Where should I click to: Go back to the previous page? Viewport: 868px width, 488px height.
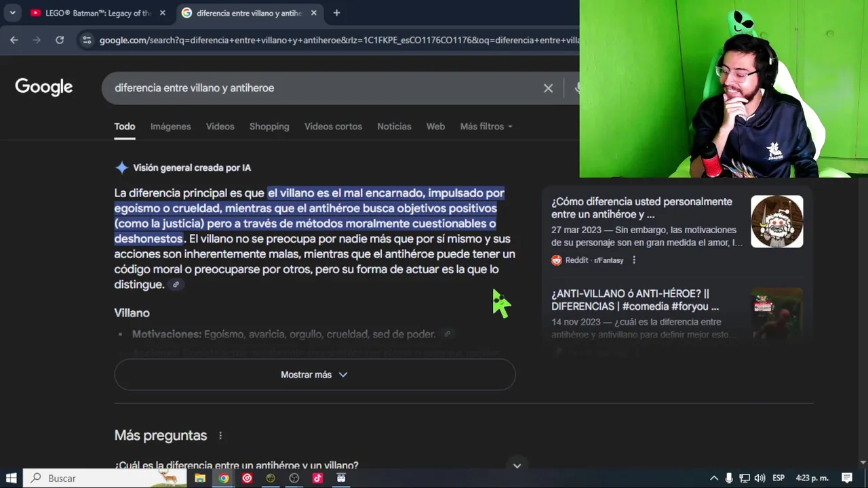click(14, 40)
